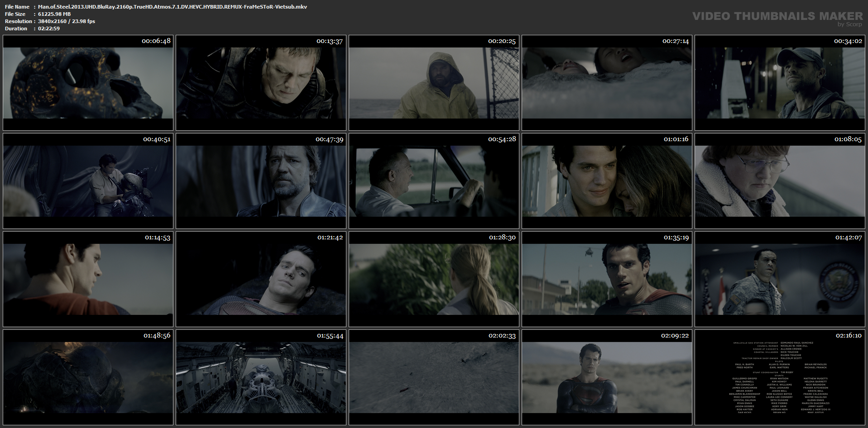Choose the end credits frame at 02:16:10
868x428 pixels.
coord(780,377)
